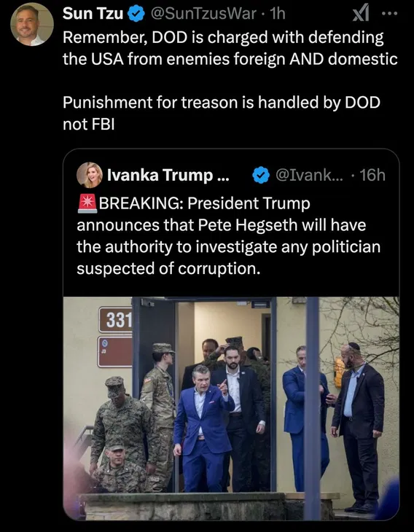Open the three-dot more options menu

pyautogui.click(x=389, y=15)
